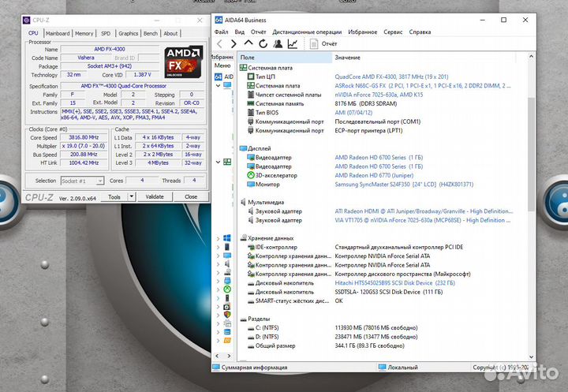Open the Socket #1 selection dropdown
The width and height of the screenshot is (568, 392).
[x=84, y=181]
